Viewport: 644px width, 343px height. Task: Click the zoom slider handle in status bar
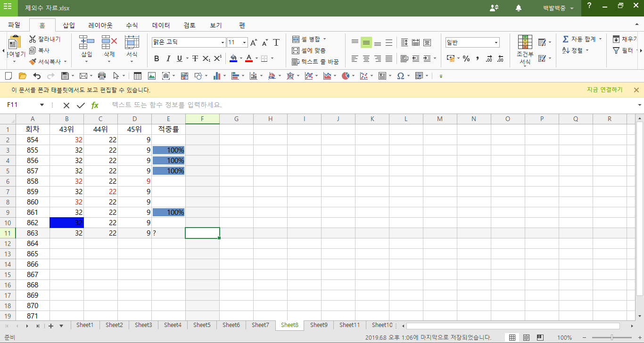[x=611, y=337]
